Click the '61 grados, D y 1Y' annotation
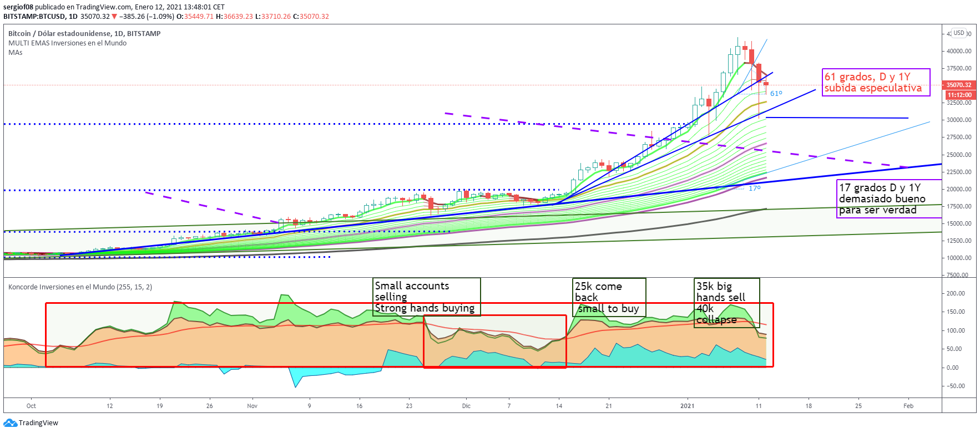Screen dimensions: 980x433 click(x=876, y=83)
